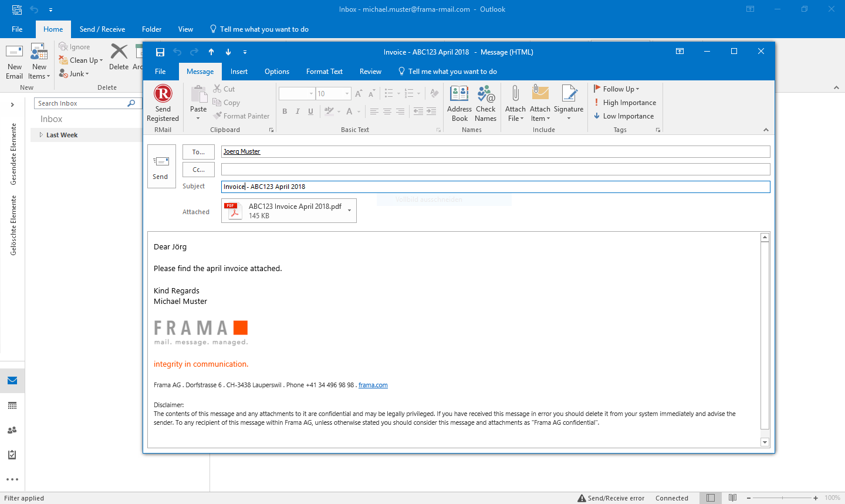Click Check Names icon
Image resolution: width=845 pixels, height=504 pixels.
pyautogui.click(x=486, y=104)
